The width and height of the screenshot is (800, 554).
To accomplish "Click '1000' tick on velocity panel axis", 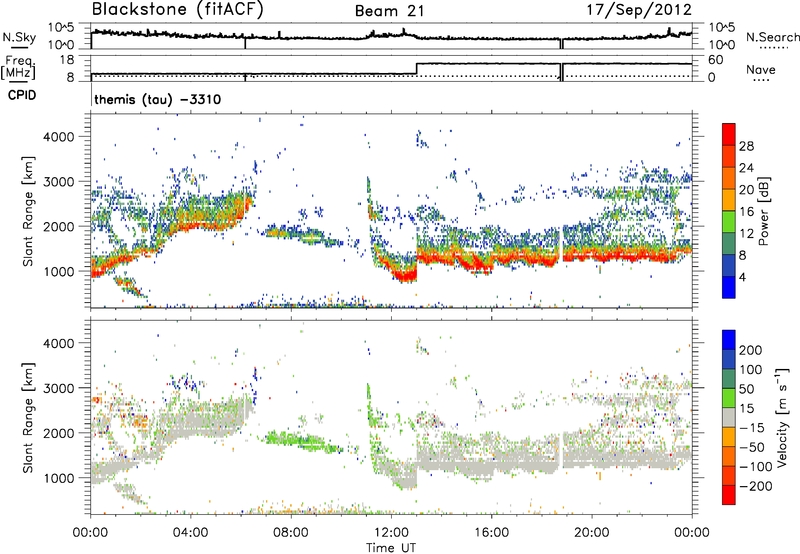I will 58,478.
